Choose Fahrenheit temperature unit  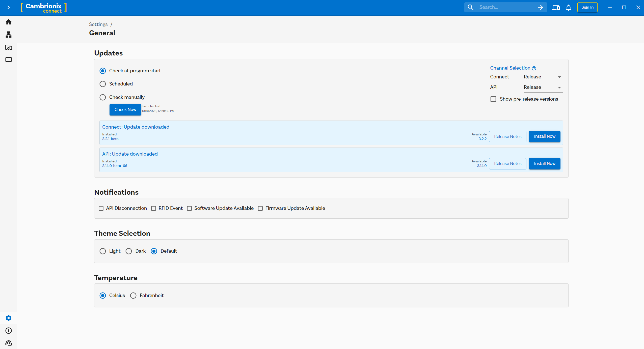coord(133,296)
